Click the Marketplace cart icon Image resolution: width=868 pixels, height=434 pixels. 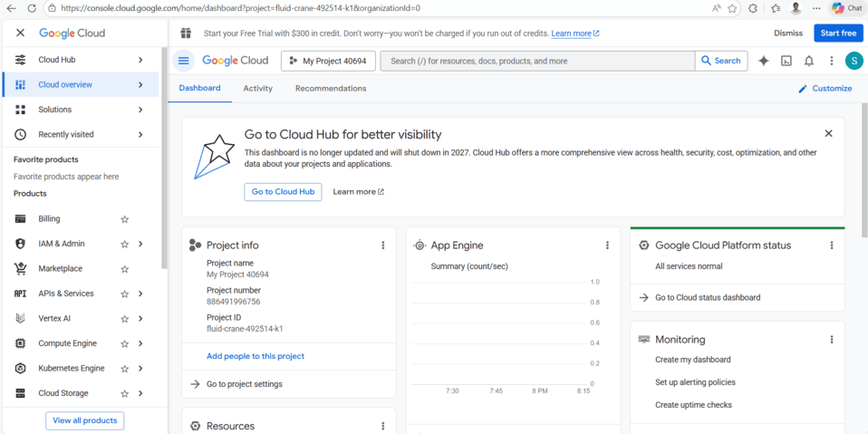20,268
